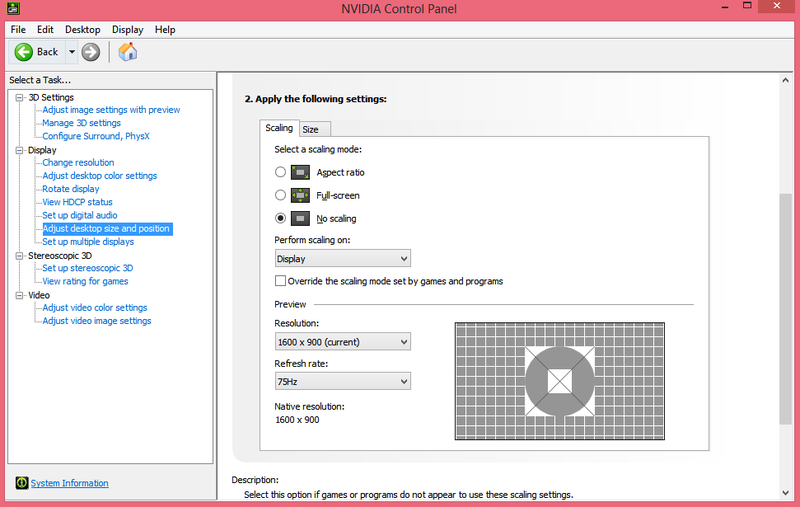
Task: Open Change resolution page
Action: (78, 163)
